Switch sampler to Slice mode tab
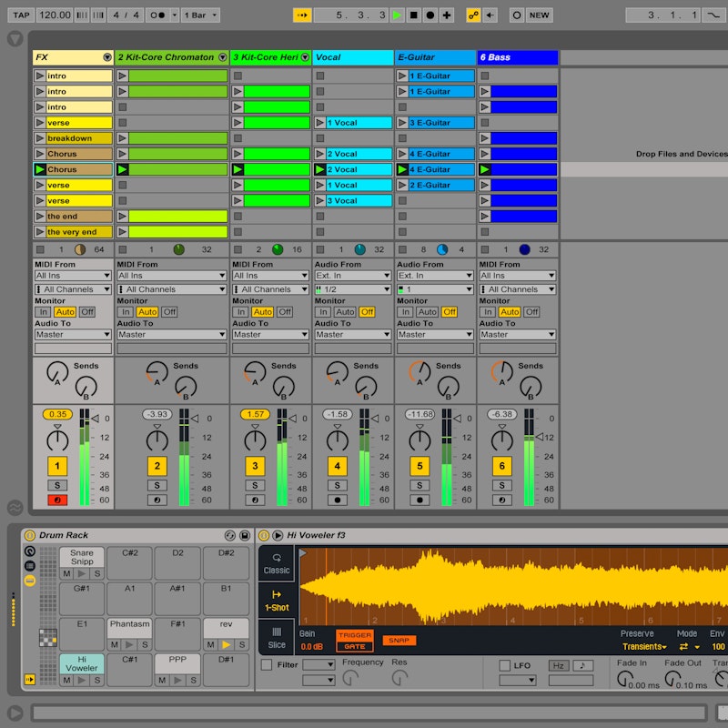 [277, 637]
